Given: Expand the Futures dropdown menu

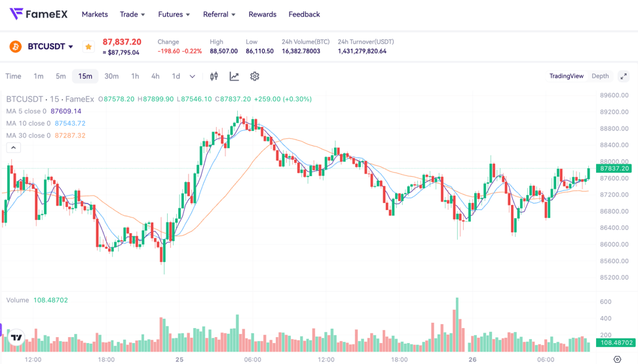Looking at the screenshot, I should [x=174, y=14].
